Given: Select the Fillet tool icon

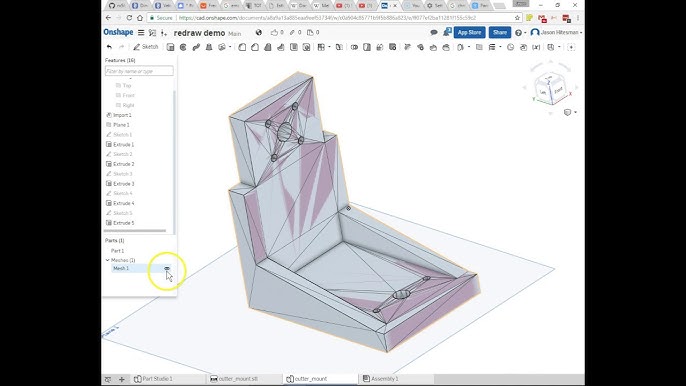Looking at the screenshot, I should (242, 47).
